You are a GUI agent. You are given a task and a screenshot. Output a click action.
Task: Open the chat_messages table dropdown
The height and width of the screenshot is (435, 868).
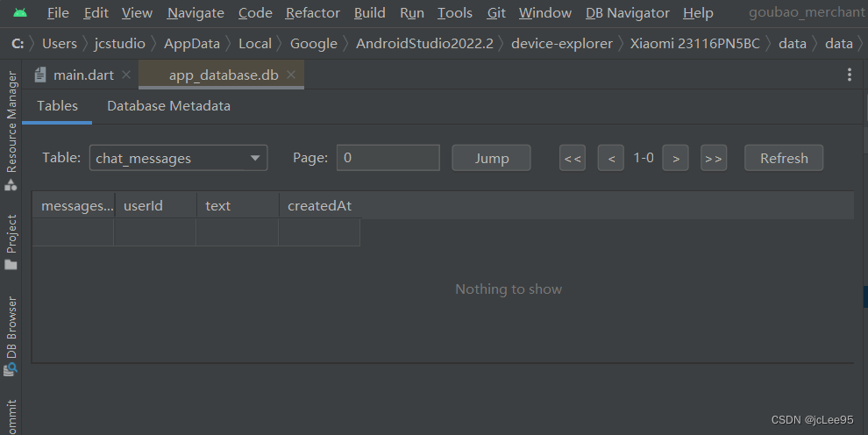click(x=178, y=158)
